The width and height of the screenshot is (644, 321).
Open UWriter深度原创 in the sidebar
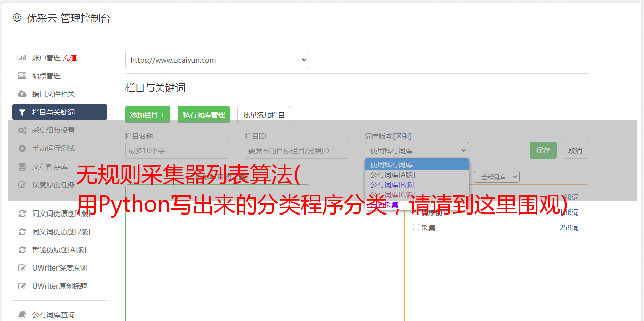(59, 268)
